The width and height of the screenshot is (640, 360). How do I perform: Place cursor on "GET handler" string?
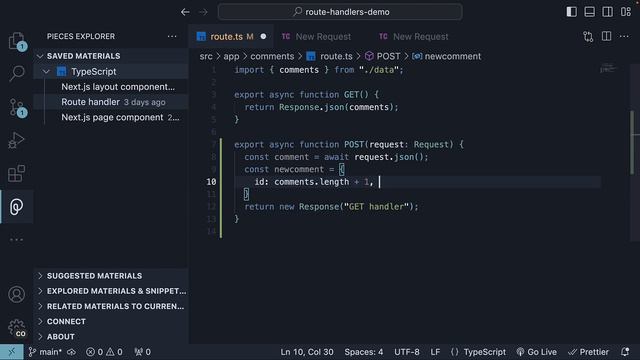point(376,207)
